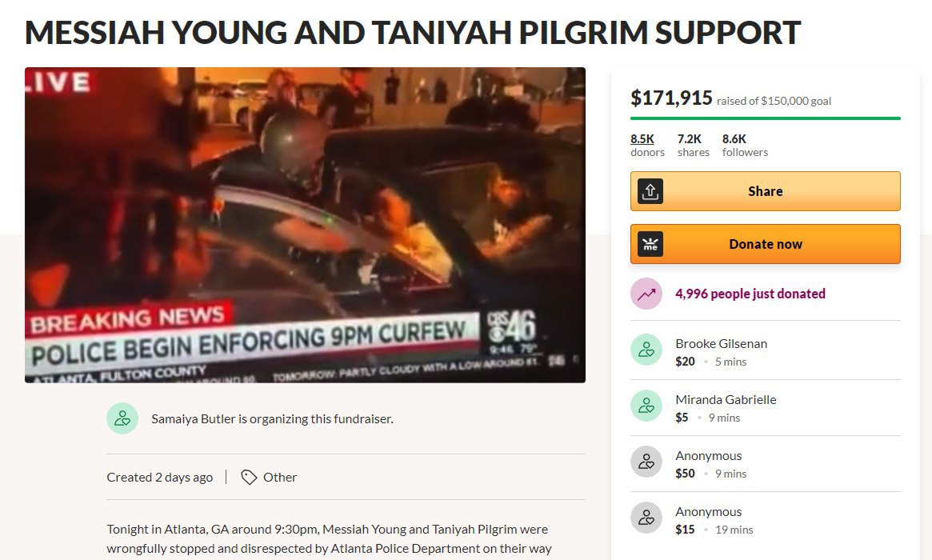The height and width of the screenshot is (560, 932).
Task: Open the breaking news video thumbnail
Action: 305,225
